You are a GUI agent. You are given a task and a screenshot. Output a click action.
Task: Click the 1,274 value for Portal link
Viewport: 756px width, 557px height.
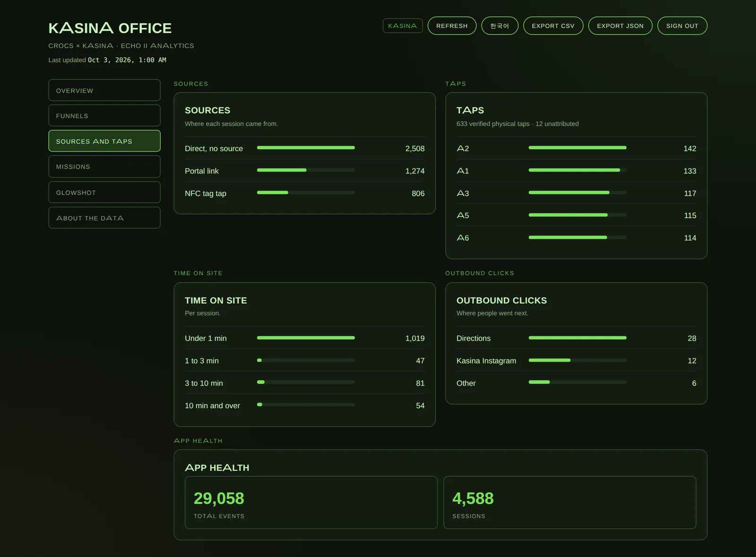tap(415, 171)
